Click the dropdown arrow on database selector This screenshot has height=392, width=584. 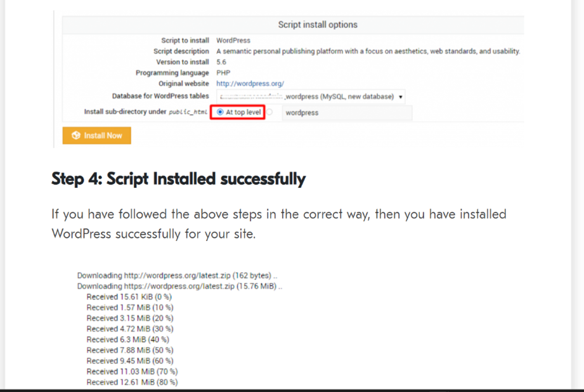coord(400,97)
